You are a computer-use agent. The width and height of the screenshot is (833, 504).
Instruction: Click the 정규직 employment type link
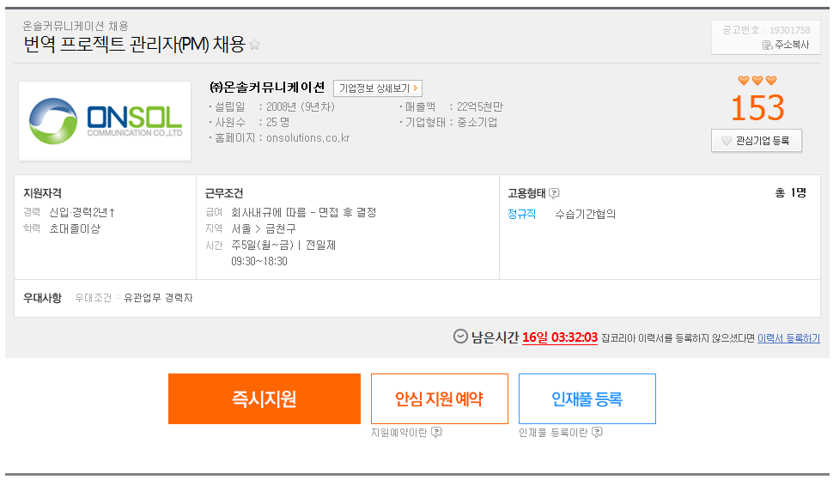point(521,214)
